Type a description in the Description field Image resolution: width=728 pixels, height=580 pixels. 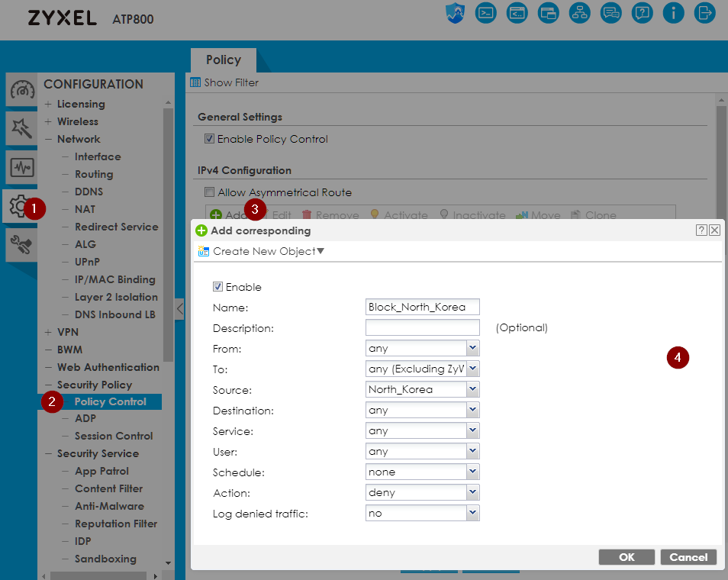click(x=422, y=327)
